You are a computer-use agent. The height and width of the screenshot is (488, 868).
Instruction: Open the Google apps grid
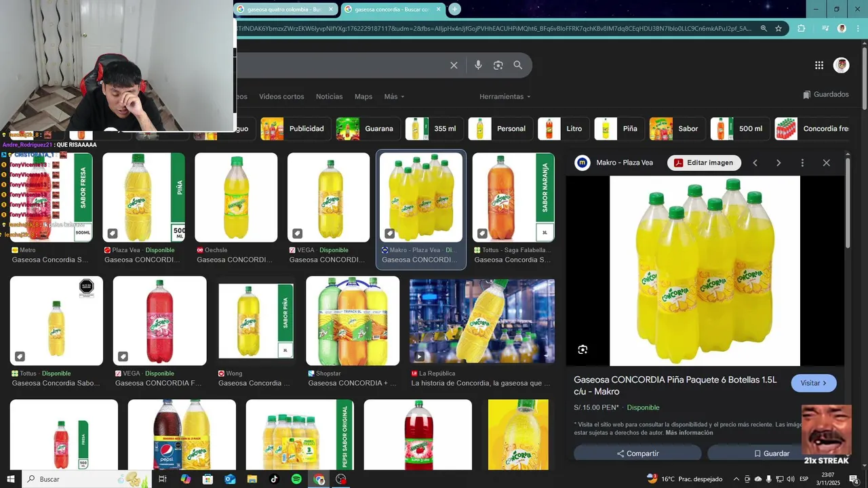point(819,65)
